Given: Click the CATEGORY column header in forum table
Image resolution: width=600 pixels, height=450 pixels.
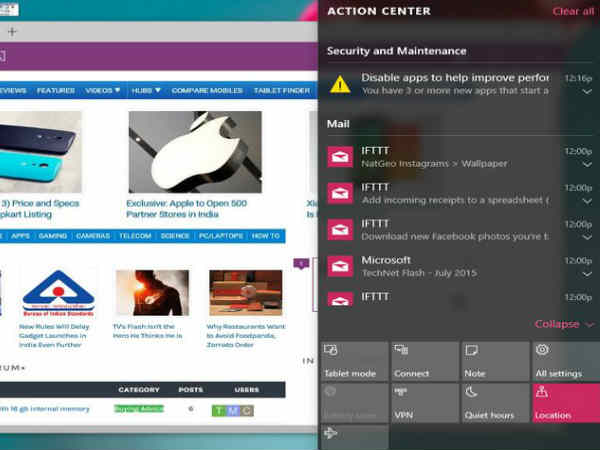Looking at the screenshot, I should point(139,390).
